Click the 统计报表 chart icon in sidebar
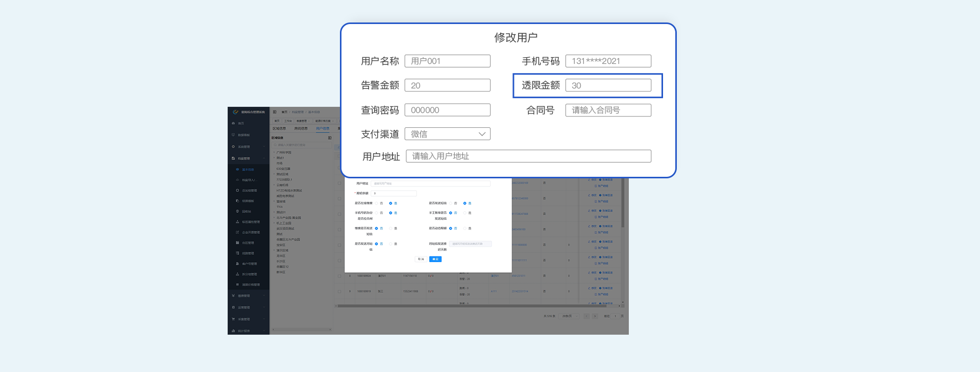Image resolution: width=980 pixels, height=372 pixels. coord(233,331)
